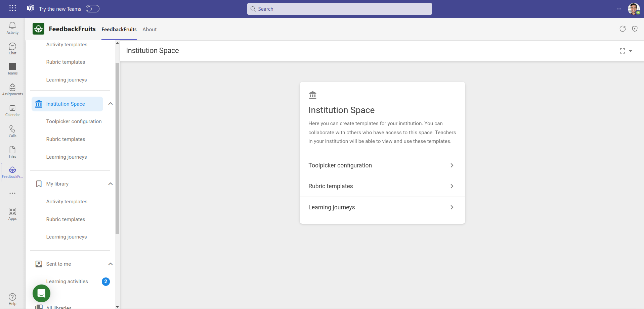This screenshot has width=644, height=309.
Task: Collapse the My library section
Action: point(110,184)
